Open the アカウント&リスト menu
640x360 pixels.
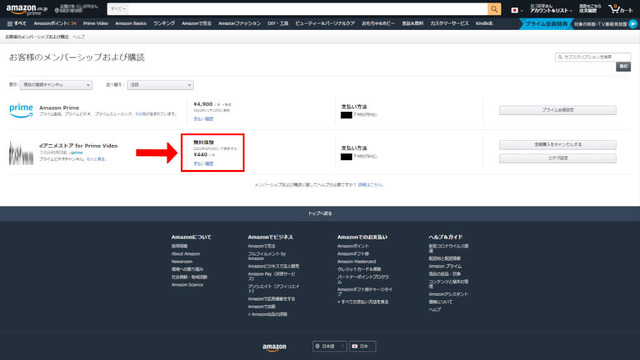coord(550,9)
